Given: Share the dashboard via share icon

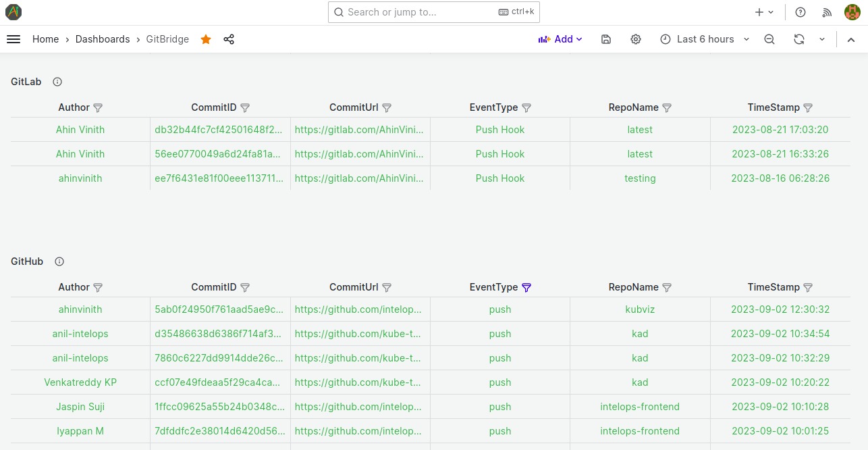Looking at the screenshot, I should [x=229, y=39].
